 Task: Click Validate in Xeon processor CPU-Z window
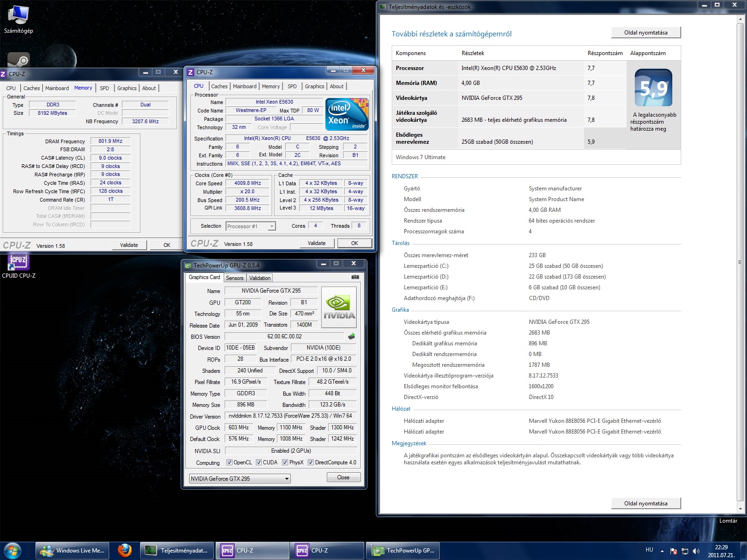click(x=317, y=243)
